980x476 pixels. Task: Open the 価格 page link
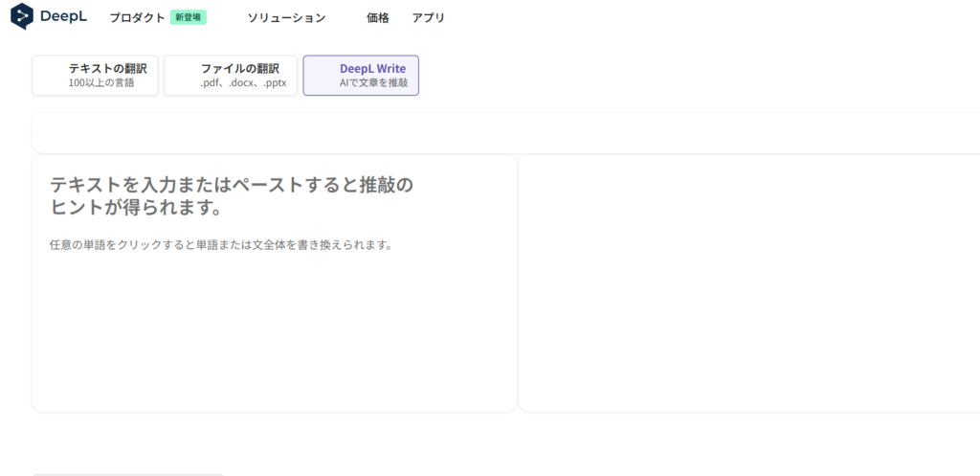coord(377,17)
